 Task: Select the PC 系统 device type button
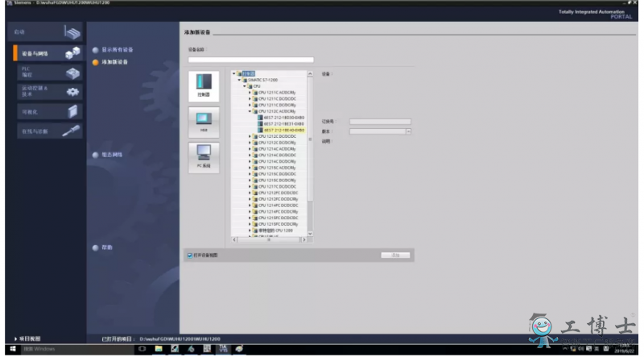click(204, 157)
